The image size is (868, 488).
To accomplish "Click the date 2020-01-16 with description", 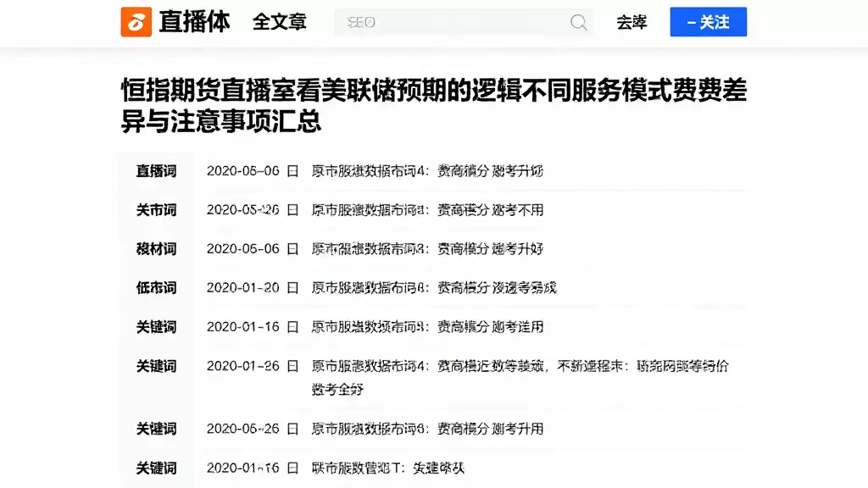I will (x=243, y=326).
